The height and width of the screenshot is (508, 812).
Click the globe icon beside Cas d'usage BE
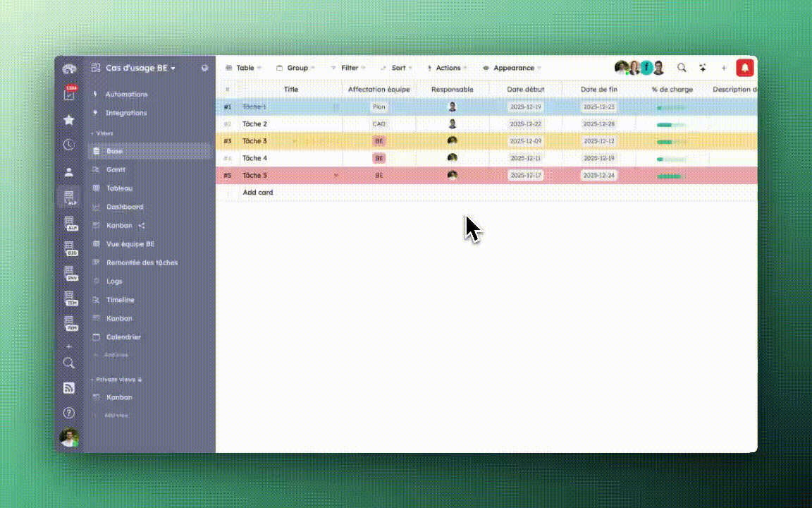click(204, 68)
